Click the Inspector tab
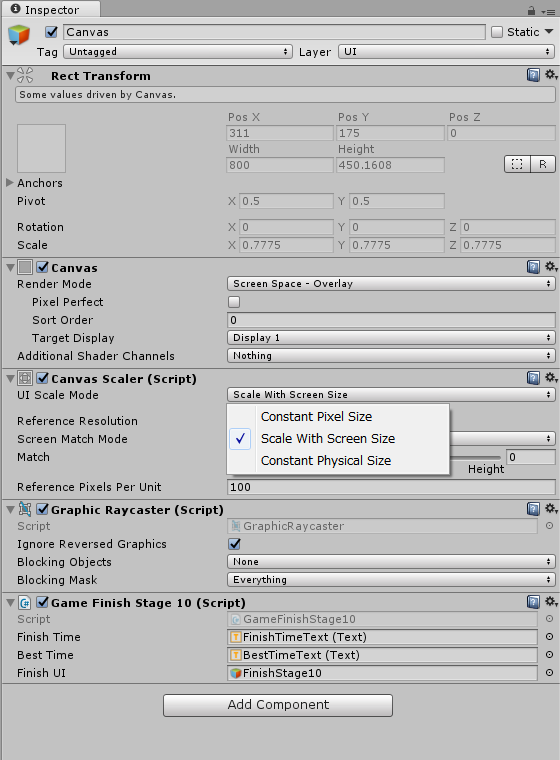The image size is (560, 760). point(50,9)
